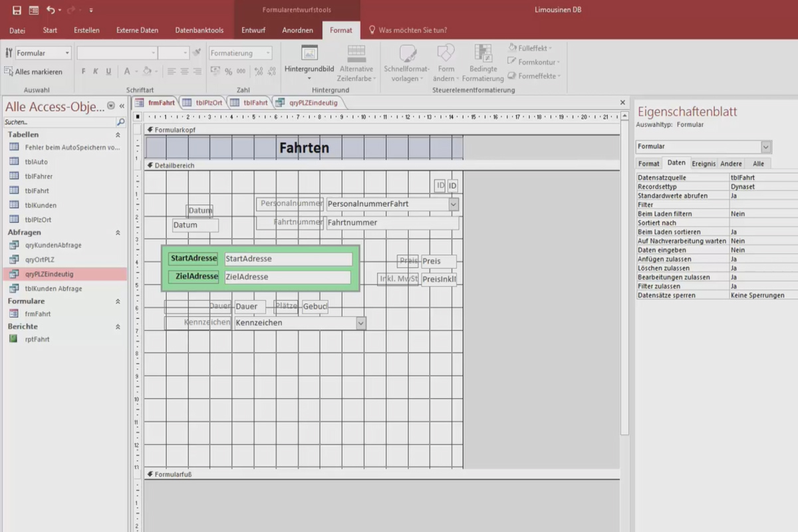Screen dimensions: 798x532
Task: Switch to the Start ribbon tab
Action: (50, 30)
